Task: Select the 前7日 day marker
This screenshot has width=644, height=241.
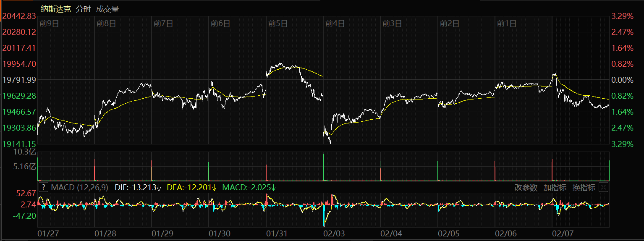Action: 163,23
